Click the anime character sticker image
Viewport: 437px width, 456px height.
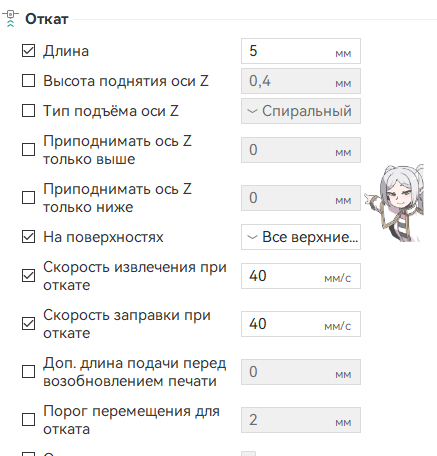[394, 203]
